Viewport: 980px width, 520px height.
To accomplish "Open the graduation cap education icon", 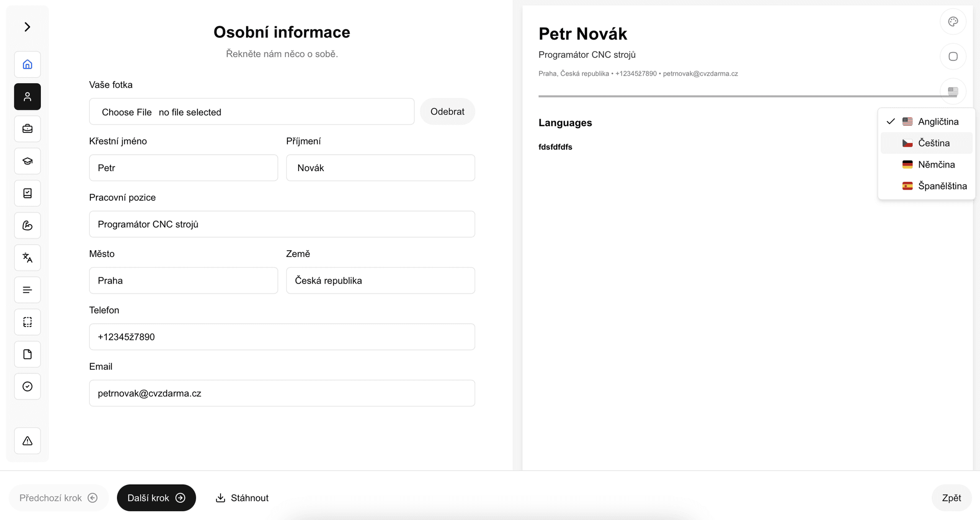I will click(28, 161).
